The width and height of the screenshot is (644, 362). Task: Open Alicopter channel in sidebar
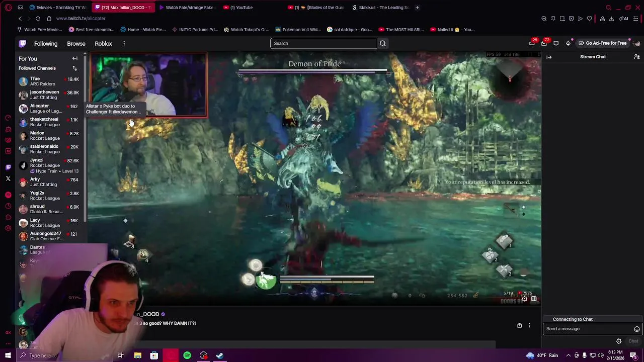(49, 108)
